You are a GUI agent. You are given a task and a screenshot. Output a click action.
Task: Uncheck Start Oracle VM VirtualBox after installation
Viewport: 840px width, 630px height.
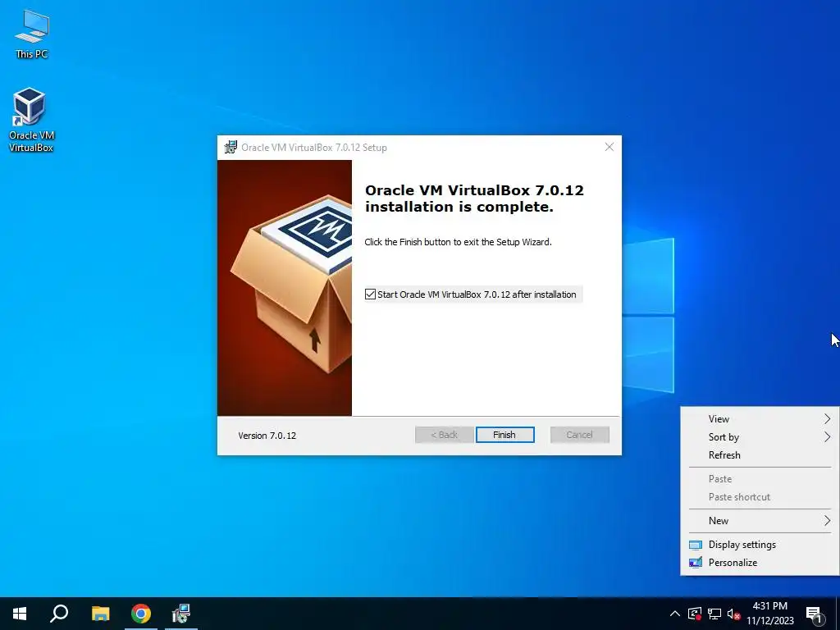[370, 294]
